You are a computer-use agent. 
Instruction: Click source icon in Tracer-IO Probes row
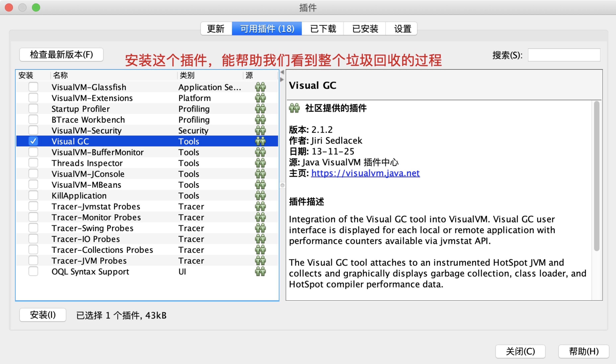(x=260, y=239)
